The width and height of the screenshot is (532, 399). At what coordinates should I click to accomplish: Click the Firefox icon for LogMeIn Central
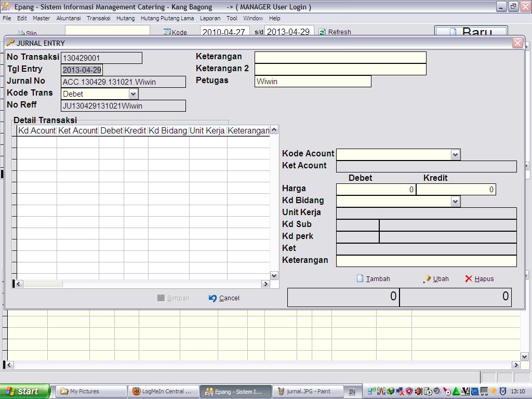(137, 391)
